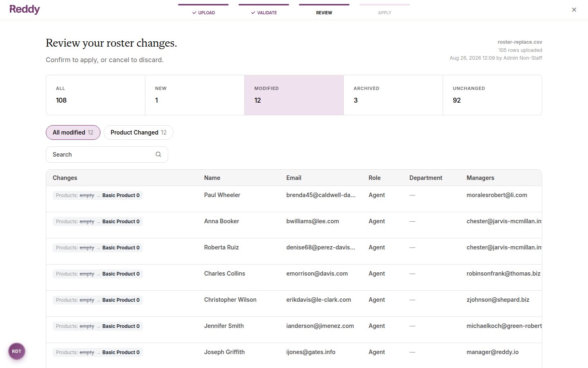Click email brenda45@caldwell-da...
The height and width of the screenshot is (368, 588).
[321, 195]
